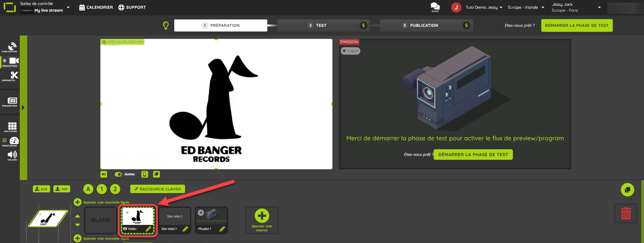This screenshot has width=644, height=243.
Task: Click Ajouter une source tile
Action: pyautogui.click(x=262, y=220)
